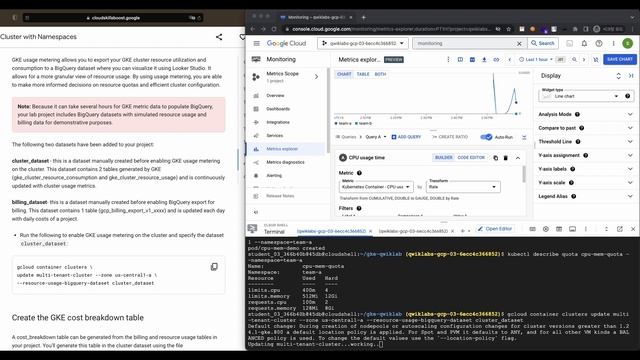Screen dimensions: 640x360
Task: Open the Transform Rate dropdown
Action: click(x=463, y=187)
